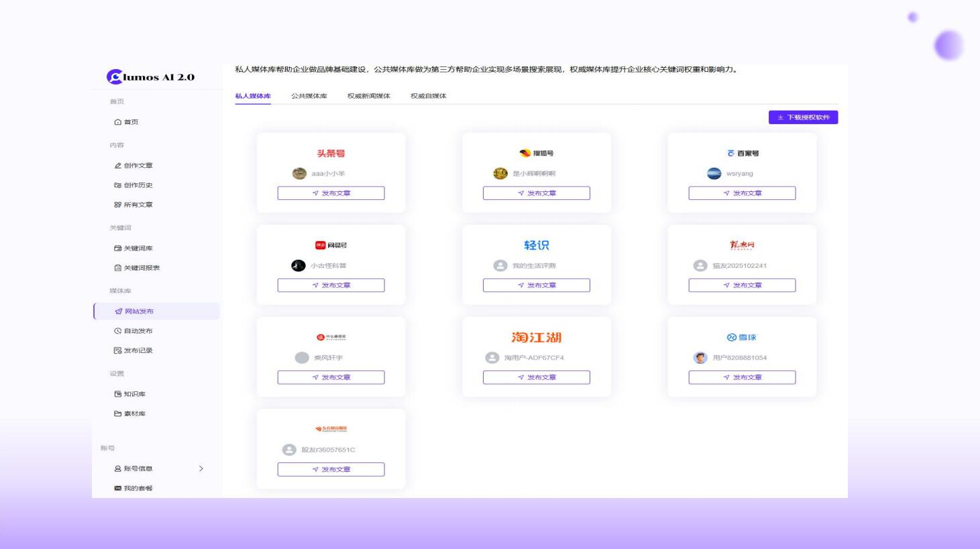Click the 下载授权软件 button
The height and width of the screenshot is (549, 980).
(804, 117)
